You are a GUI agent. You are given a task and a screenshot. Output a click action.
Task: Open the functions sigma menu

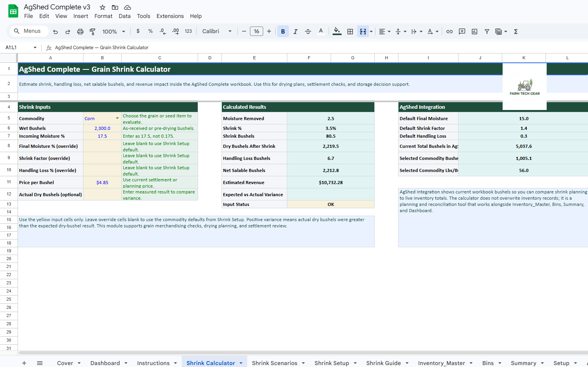(515, 31)
